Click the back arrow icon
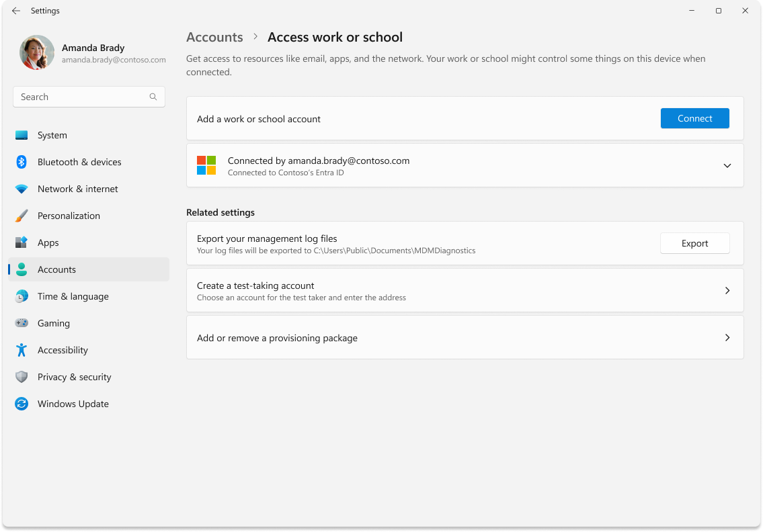Screen dimensions: 763x532 point(15,10)
